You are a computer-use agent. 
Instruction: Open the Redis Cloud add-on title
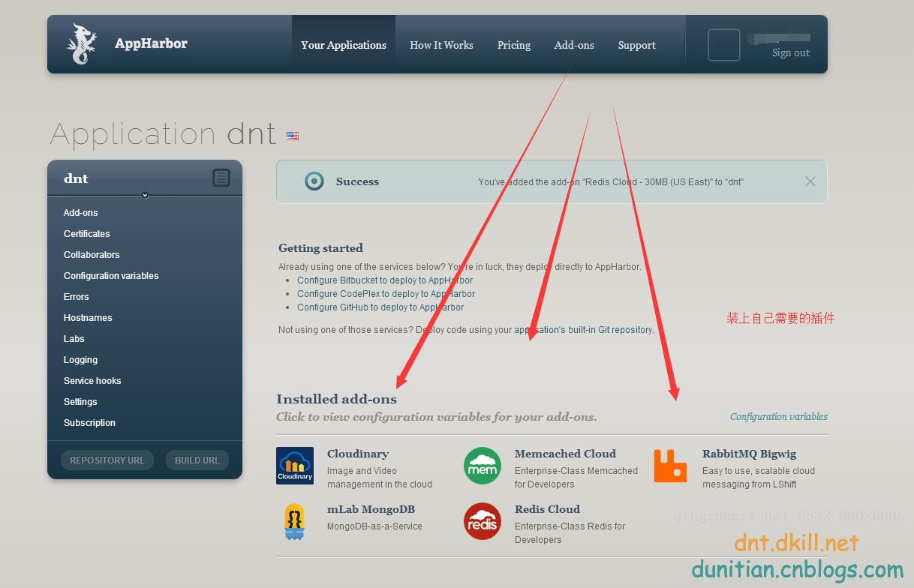pos(547,509)
